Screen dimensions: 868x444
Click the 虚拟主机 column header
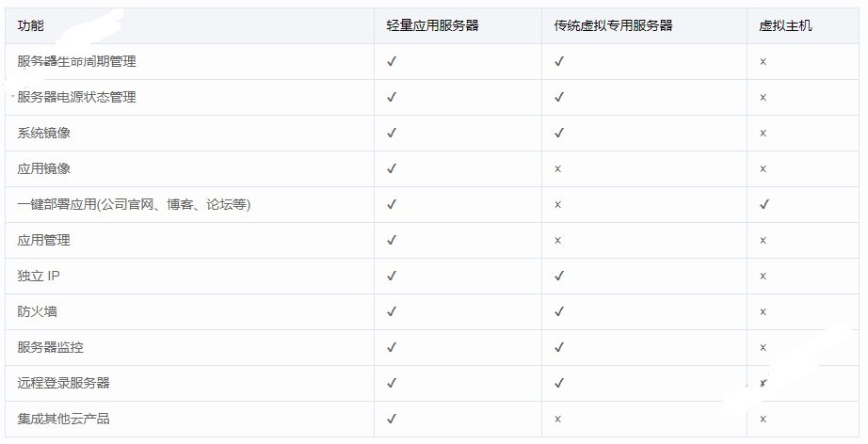pos(785,26)
